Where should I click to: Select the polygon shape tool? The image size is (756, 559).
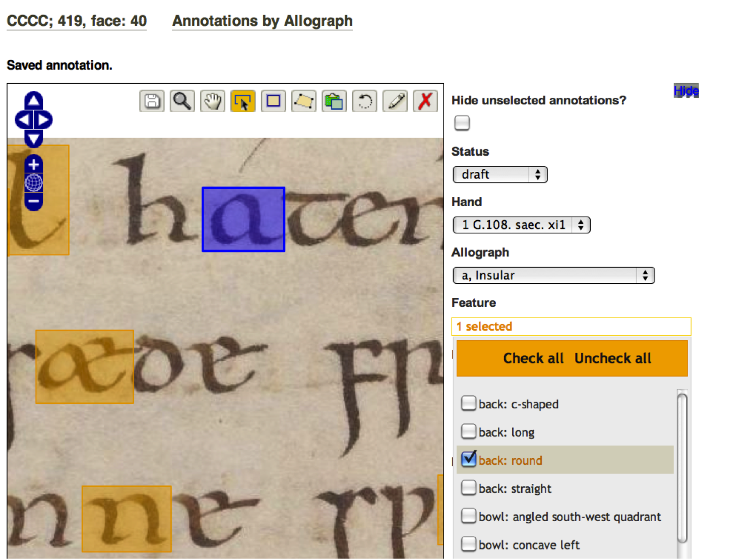(304, 101)
